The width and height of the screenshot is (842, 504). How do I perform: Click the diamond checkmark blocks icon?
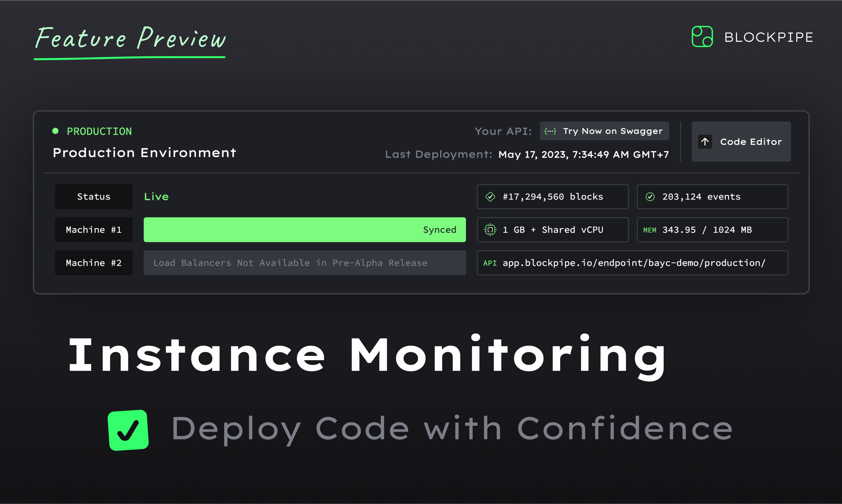[x=490, y=196]
